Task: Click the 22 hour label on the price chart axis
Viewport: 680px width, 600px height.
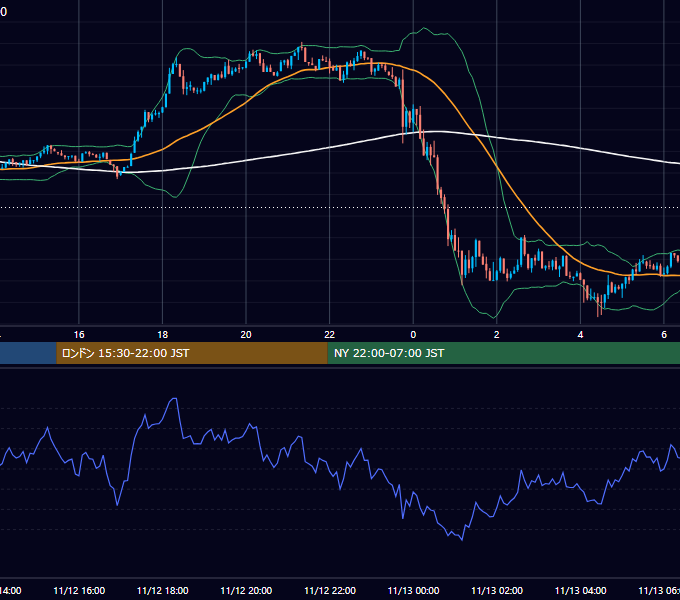Action: tap(330, 335)
